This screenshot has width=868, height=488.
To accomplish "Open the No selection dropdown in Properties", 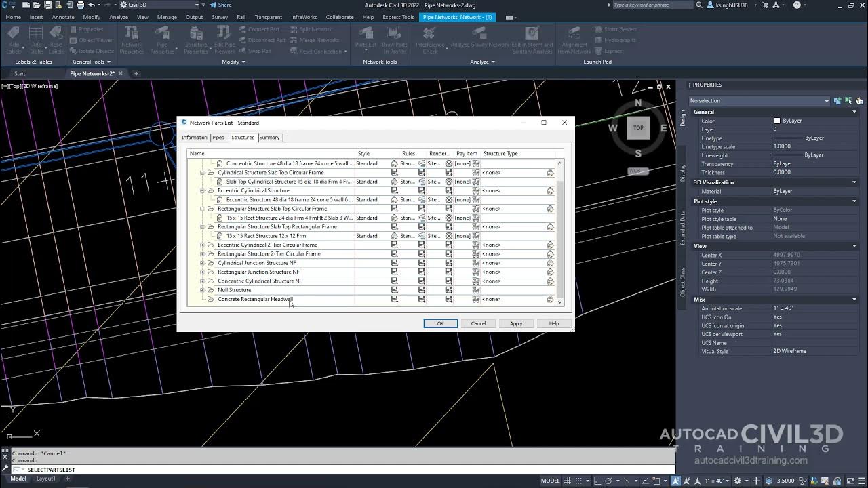I will [759, 101].
